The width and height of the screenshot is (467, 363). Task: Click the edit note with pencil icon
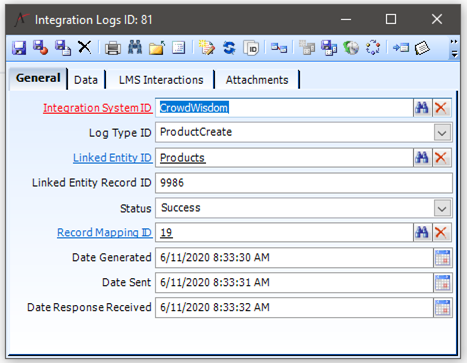pos(207,48)
